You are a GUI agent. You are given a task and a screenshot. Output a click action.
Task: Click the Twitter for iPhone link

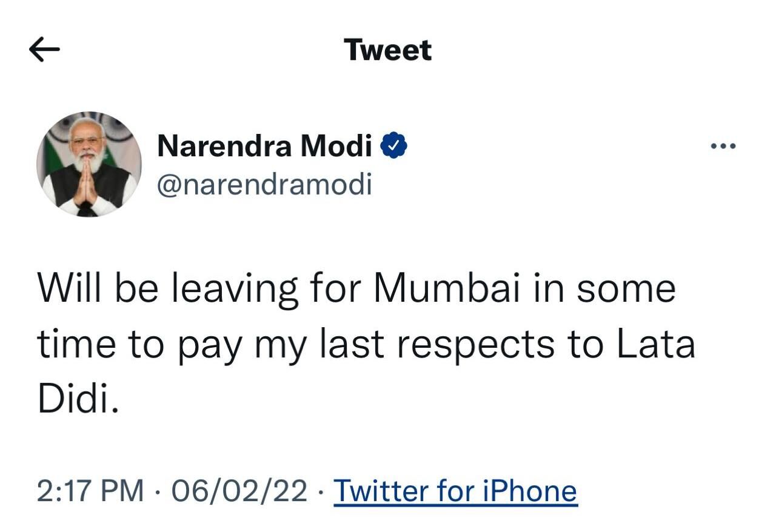coord(455,490)
